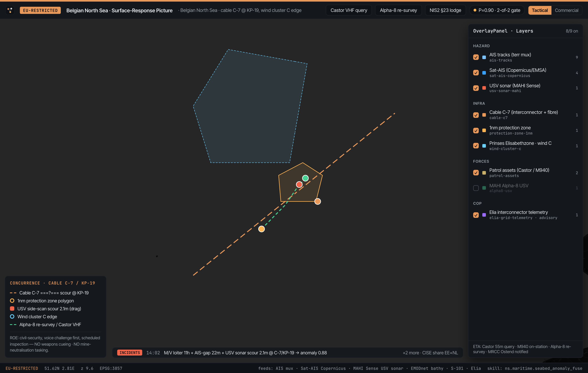Image resolution: width=588 pixels, height=373 pixels.
Task: Select the green Alpha-8 marker on map
Action: (x=305, y=178)
